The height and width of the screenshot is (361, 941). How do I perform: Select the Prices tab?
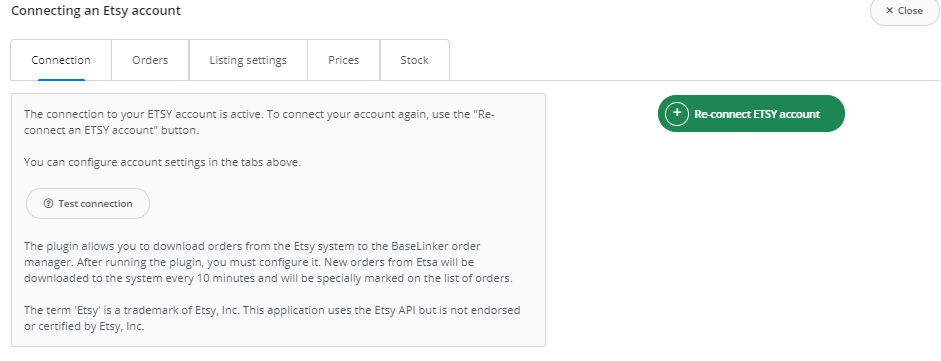point(343,60)
